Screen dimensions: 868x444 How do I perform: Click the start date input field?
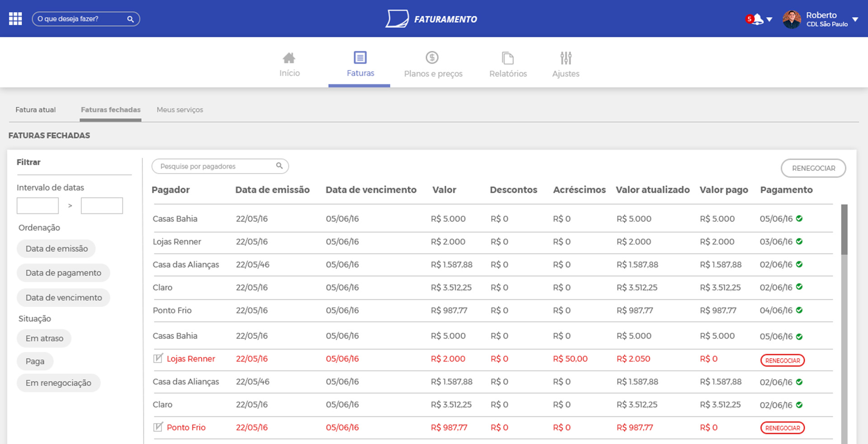coord(38,206)
